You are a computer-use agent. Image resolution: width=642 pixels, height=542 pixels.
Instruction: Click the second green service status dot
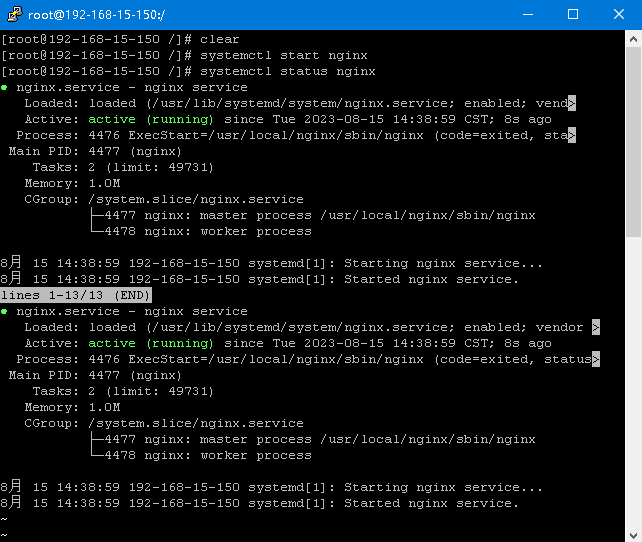click(x=4, y=312)
